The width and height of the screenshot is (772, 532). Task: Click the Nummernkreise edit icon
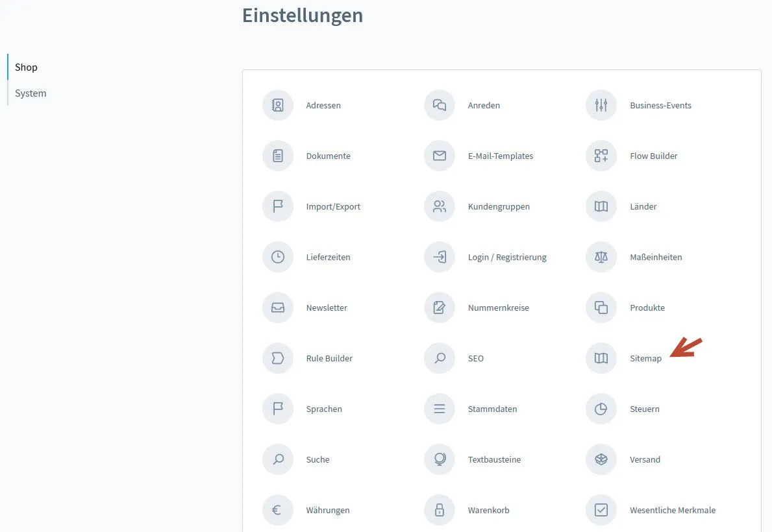(x=440, y=308)
